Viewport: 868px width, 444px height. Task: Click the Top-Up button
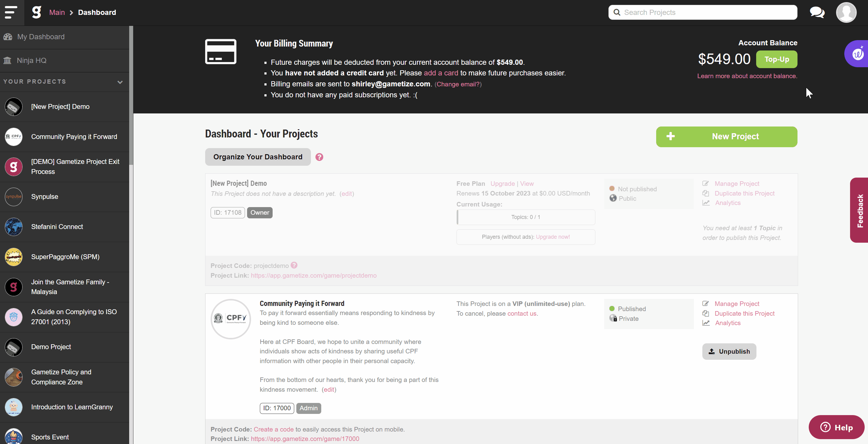(777, 59)
